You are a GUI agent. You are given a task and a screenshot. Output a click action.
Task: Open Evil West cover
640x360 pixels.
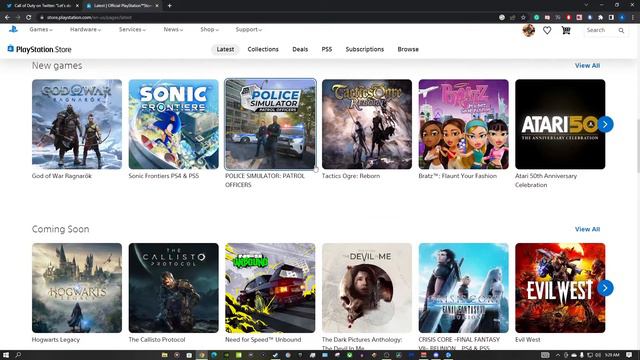(560, 288)
